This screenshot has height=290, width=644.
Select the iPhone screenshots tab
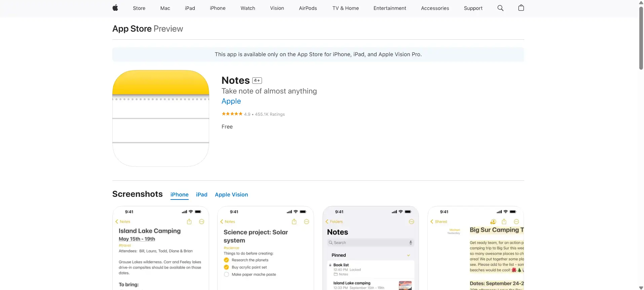180,194
